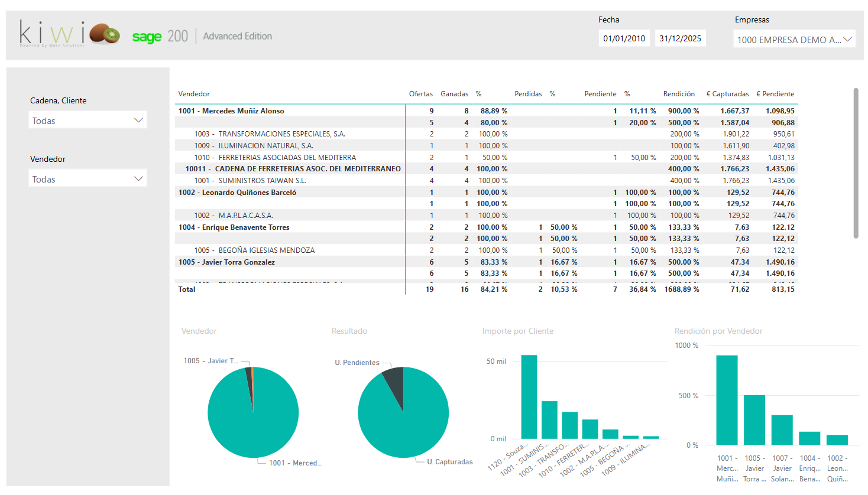
Task: Select the 1004 - Enrique Benavente Torres row
Action: pos(234,227)
